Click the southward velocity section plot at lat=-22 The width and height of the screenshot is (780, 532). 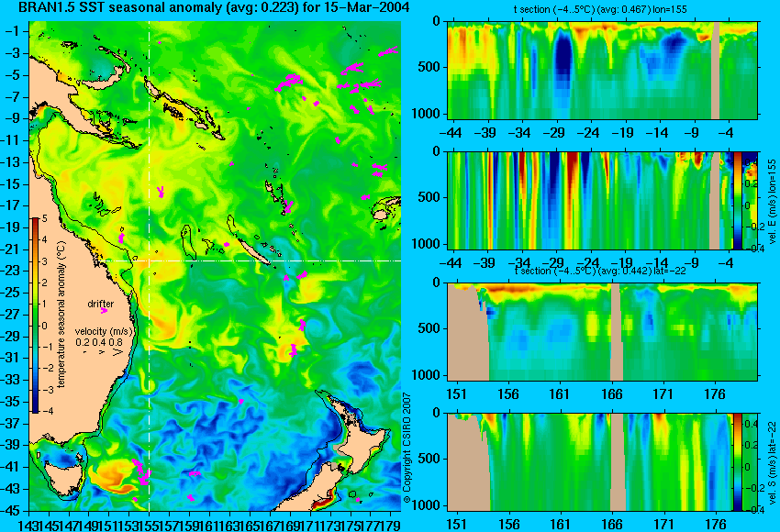tap(590, 462)
